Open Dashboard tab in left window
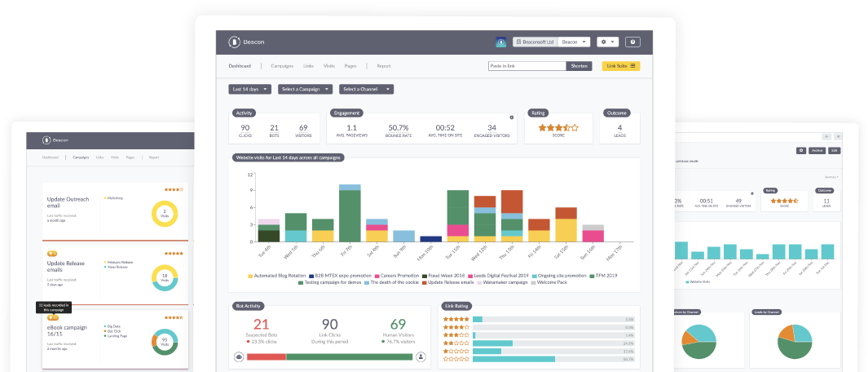 (50, 157)
